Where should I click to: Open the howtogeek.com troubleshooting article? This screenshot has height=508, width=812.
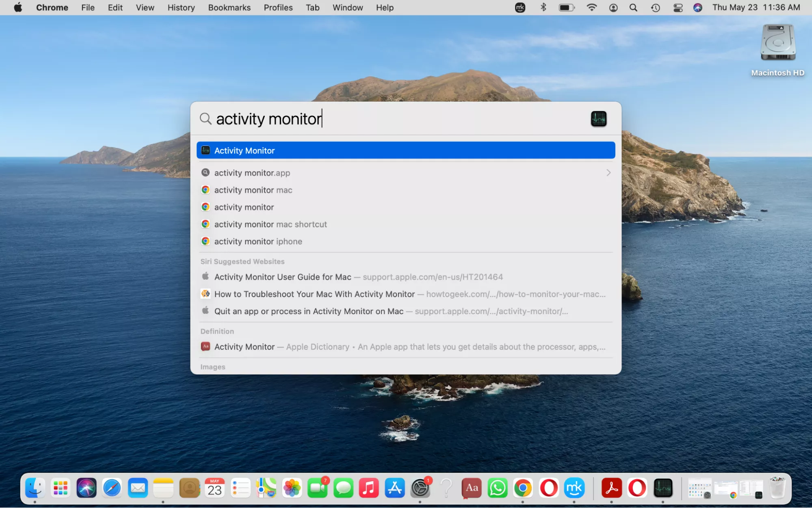pos(315,294)
